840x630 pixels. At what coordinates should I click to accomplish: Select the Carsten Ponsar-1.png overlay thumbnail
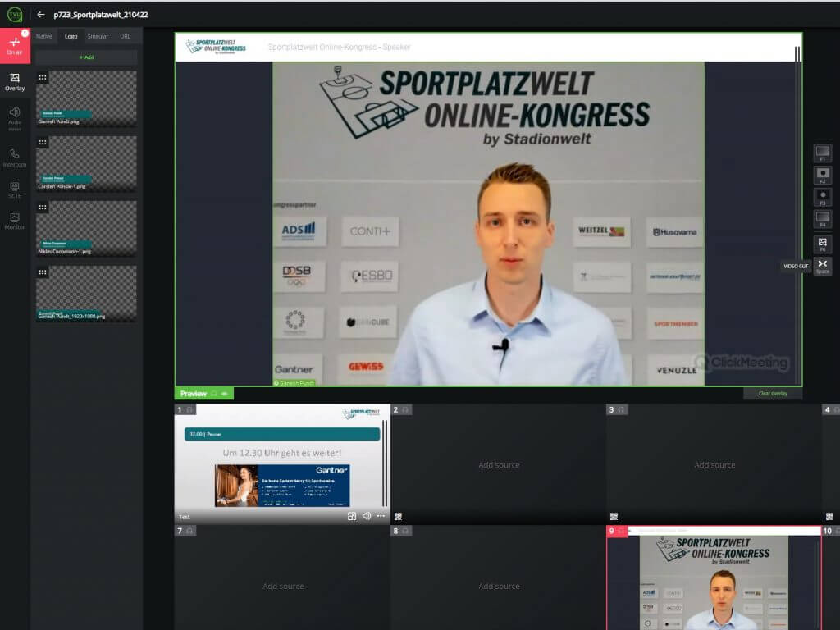pos(86,163)
